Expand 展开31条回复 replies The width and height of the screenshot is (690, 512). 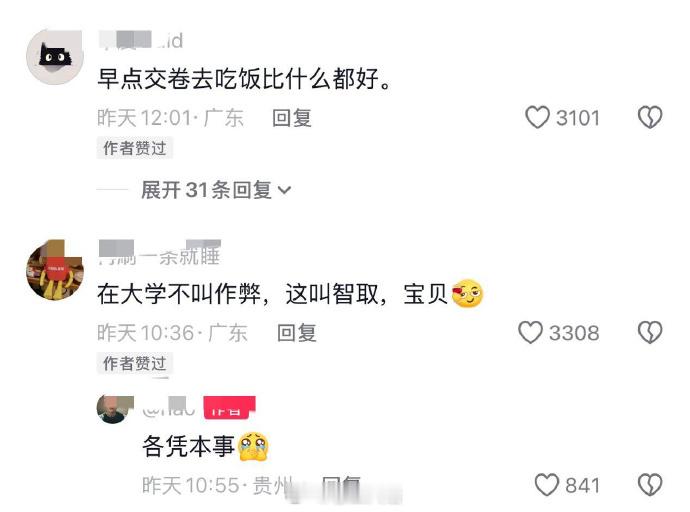[x=216, y=190]
